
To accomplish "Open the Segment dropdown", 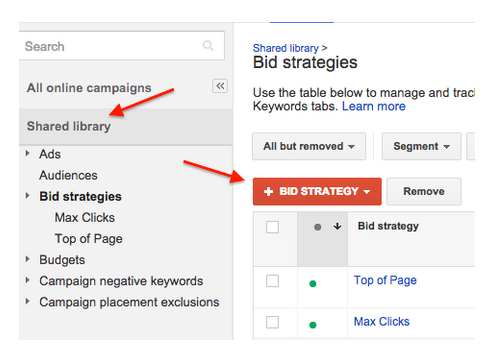I will (x=421, y=146).
